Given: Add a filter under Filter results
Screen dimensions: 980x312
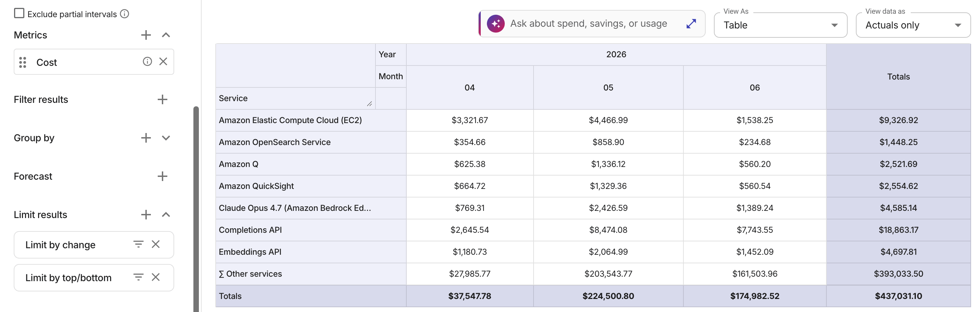Looking at the screenshot, I should (x=163, y=100).
